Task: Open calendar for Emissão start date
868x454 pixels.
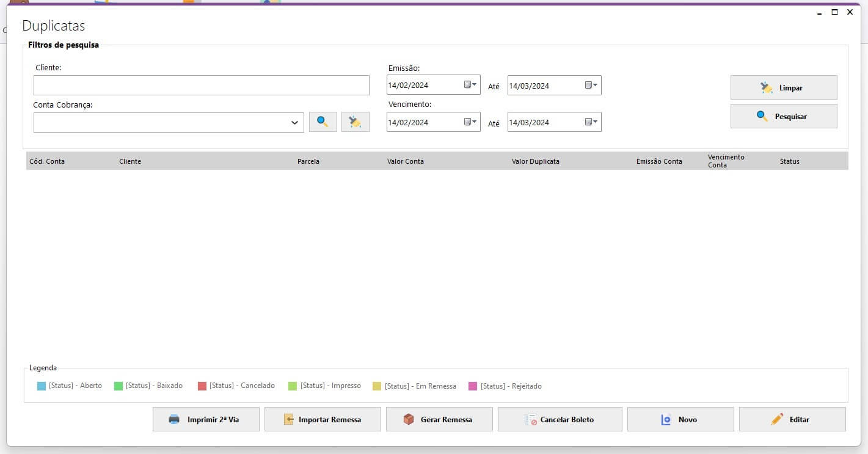Action: 470,85
